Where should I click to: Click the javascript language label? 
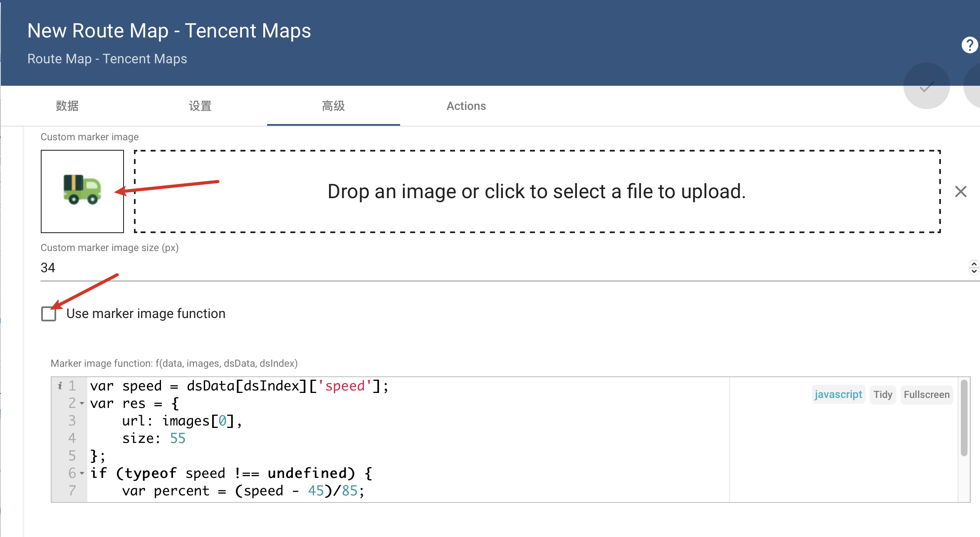click(x=838, y=395)
